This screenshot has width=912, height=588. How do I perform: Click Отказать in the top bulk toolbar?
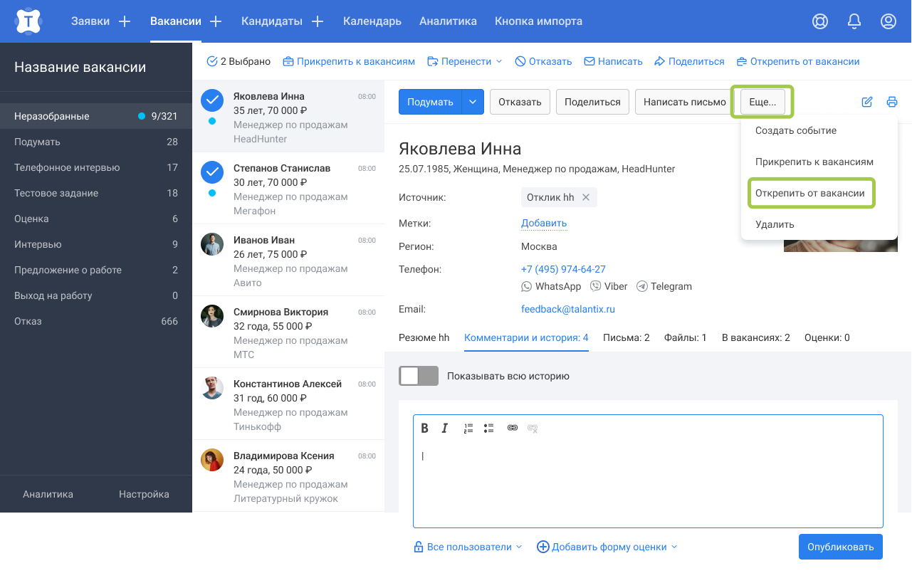tap(543, 61)
